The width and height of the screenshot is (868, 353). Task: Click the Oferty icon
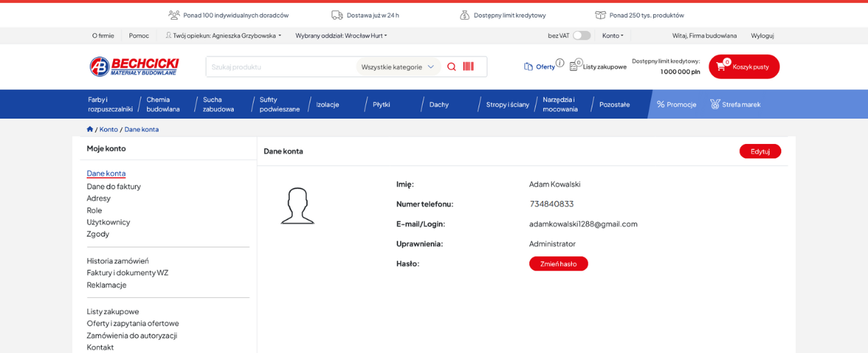click(x=529, y=66)
